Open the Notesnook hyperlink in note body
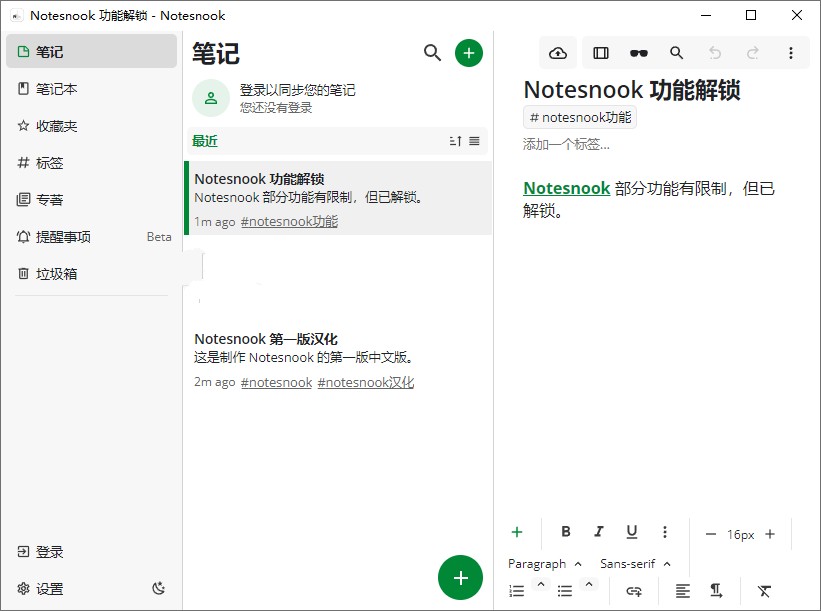This screenshot has height=611, width=821. tap(567, 187)
